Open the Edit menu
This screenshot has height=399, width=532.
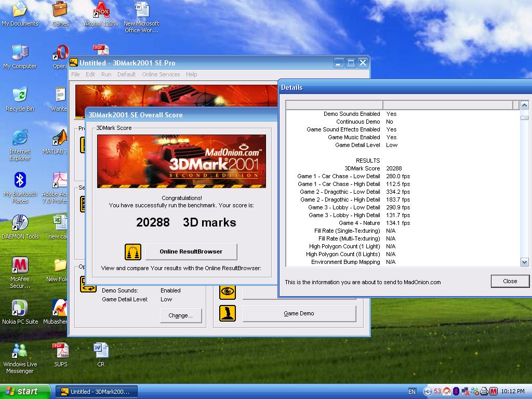[90, 74]
